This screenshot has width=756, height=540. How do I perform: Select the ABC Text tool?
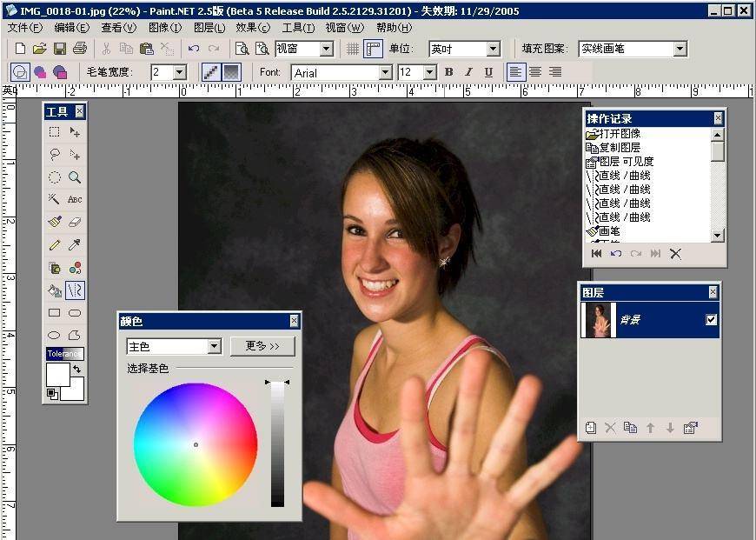tap(75, 199)
